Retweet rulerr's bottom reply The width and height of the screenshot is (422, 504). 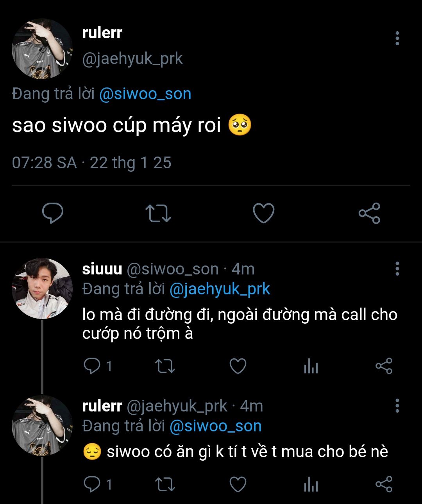click(165, 484)
